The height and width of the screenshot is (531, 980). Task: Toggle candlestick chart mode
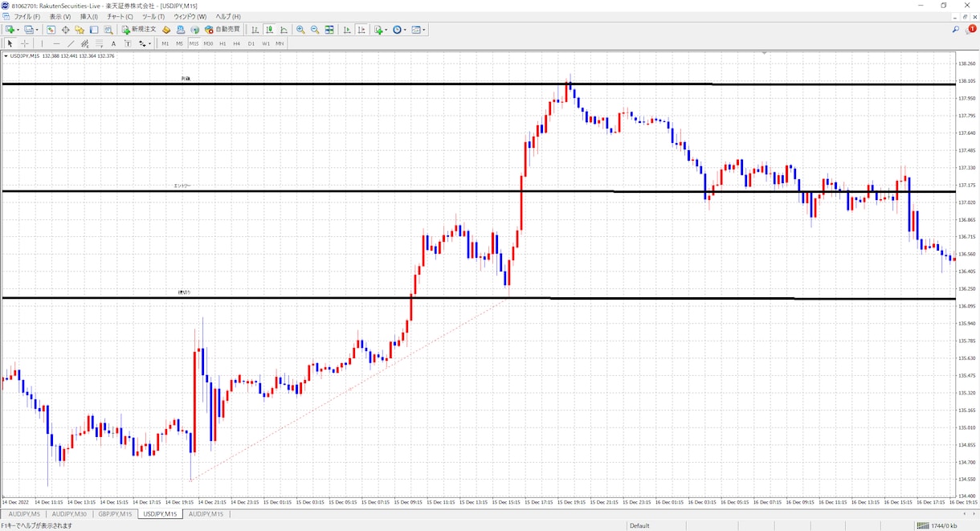click(270, 30)
